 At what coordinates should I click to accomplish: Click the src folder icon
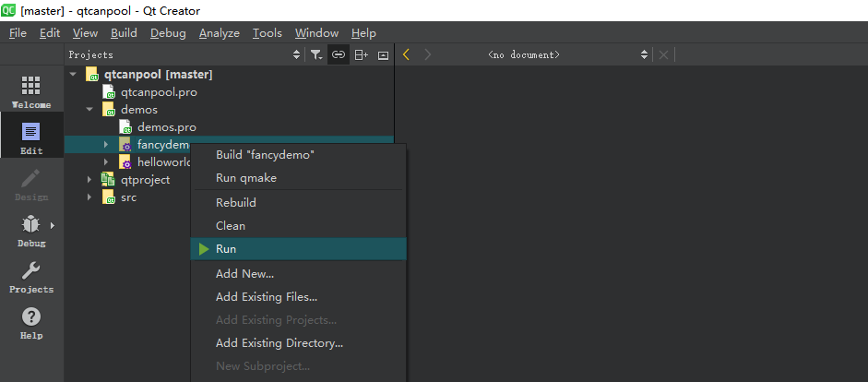coord(109,197)
